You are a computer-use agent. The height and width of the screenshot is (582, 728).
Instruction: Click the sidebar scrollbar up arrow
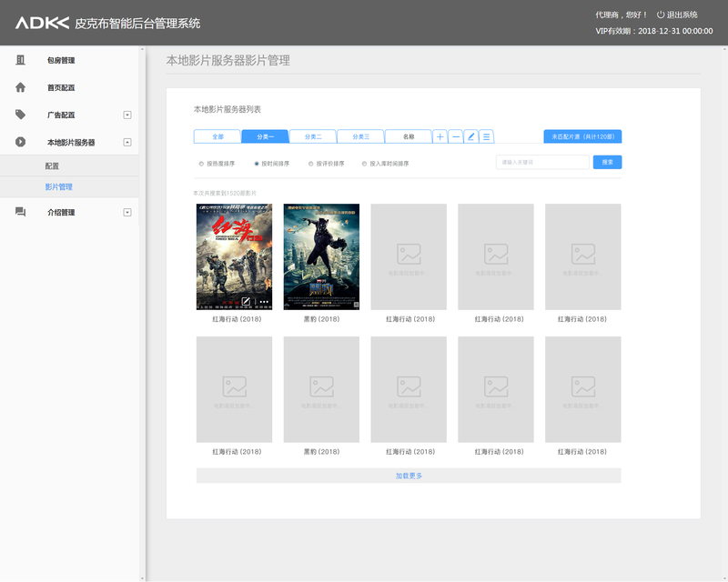coord(142,49)
